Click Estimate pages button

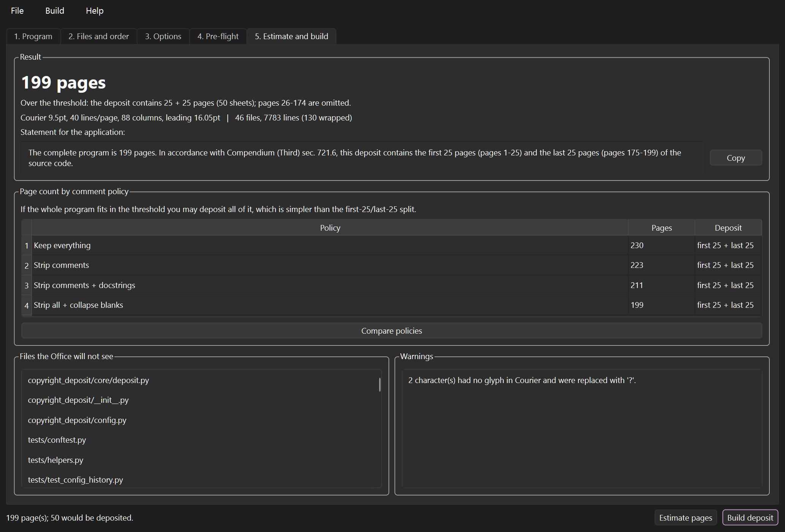pos(686,518)
